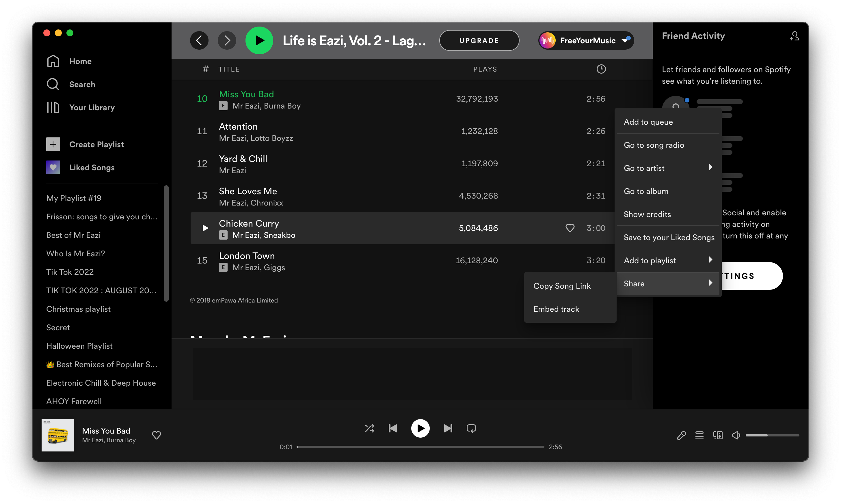Open Halloween Playlist

(x=79, y=346)
